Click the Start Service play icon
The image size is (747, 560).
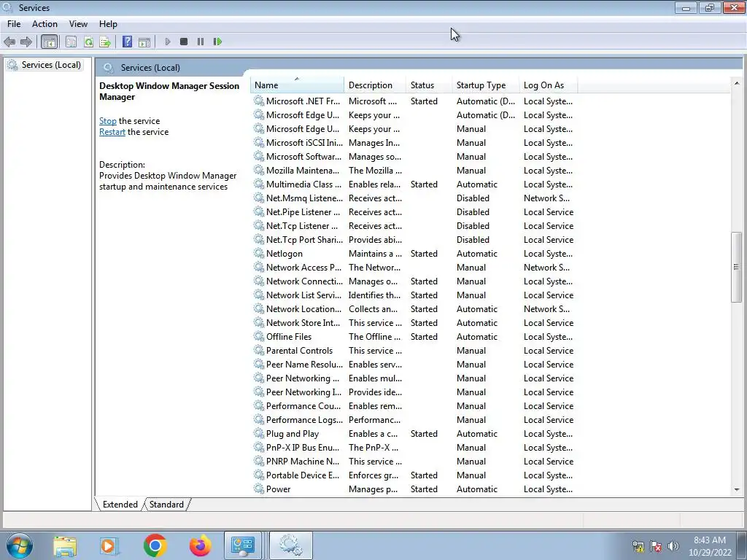(168, 42)
